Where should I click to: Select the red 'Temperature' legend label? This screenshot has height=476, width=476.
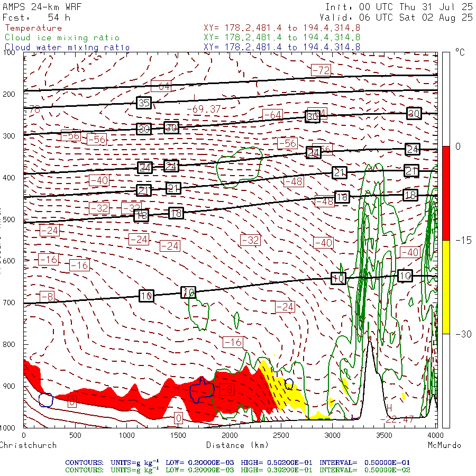tap(33, 28)
